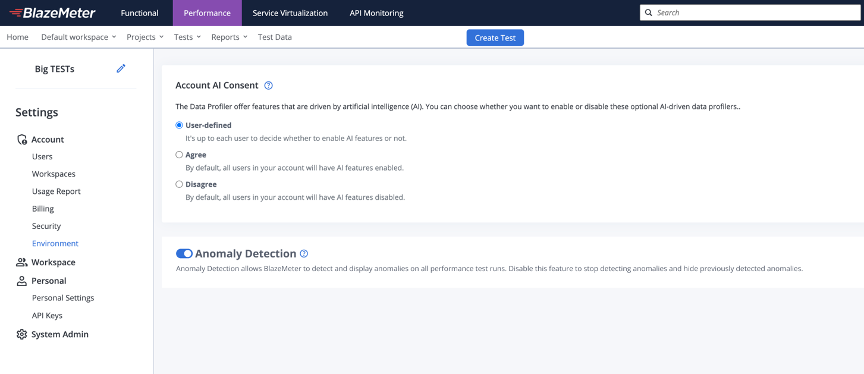Expand the Tests dropdown menu

pyautogui.click(x=187, y=37)
